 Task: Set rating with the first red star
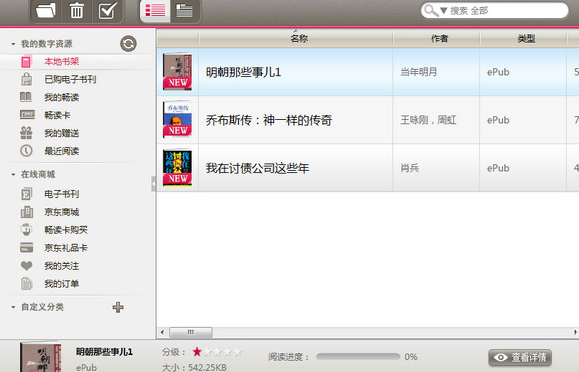pos(197,352)
